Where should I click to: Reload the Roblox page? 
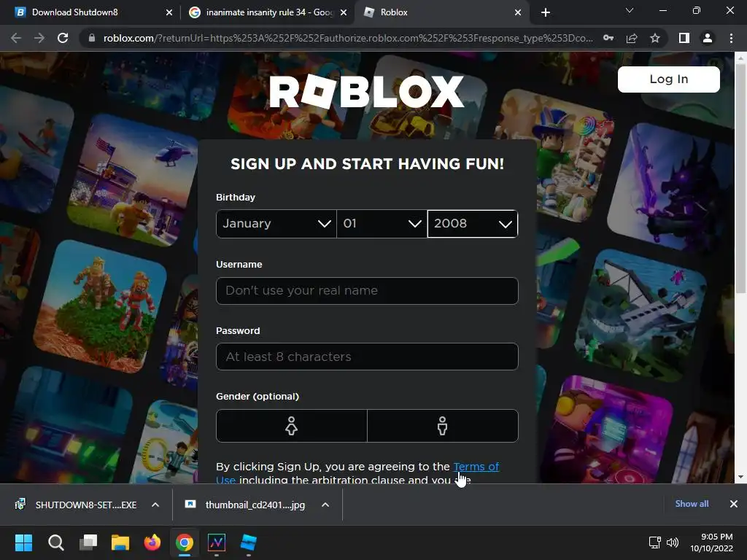coord(63,38)
